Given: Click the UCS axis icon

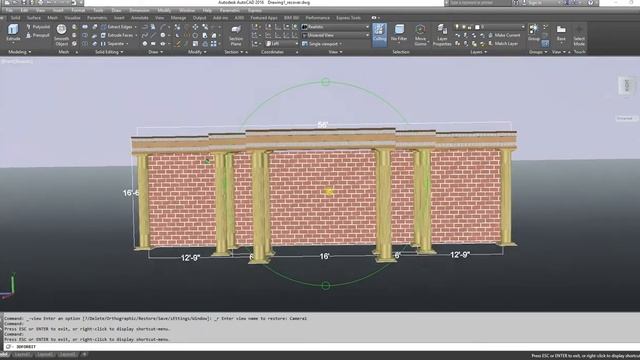Looking at the screenshot, I should tap(8, 287).
